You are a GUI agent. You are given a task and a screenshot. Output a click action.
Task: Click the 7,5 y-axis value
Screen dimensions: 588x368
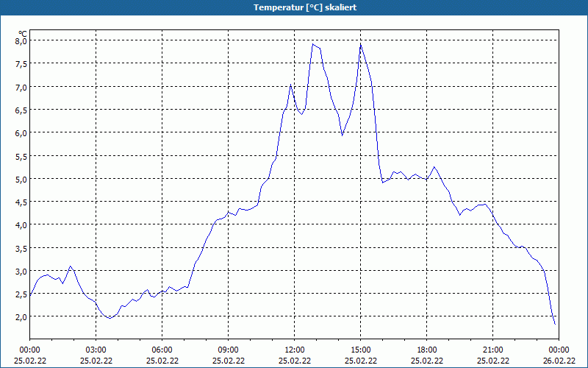[22, 63]
